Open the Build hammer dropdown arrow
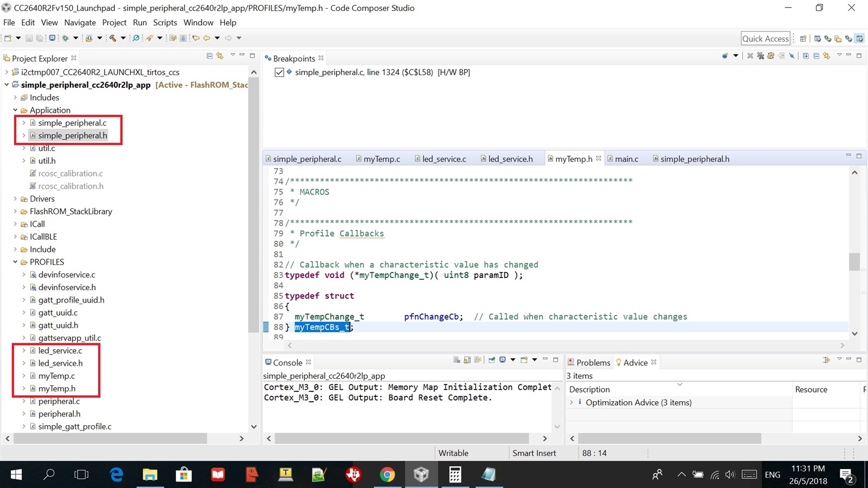Viewport: 868px width, 488px height. (123, 38)
